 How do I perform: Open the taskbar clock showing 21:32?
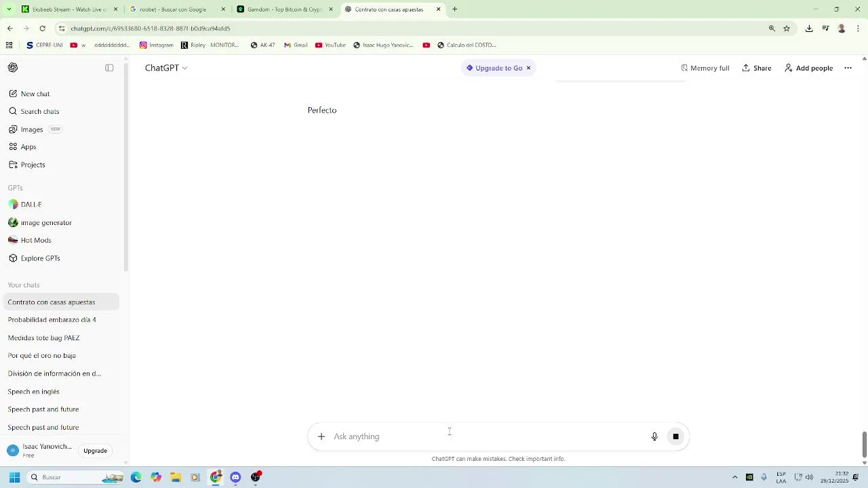click(x=833, y=477)
